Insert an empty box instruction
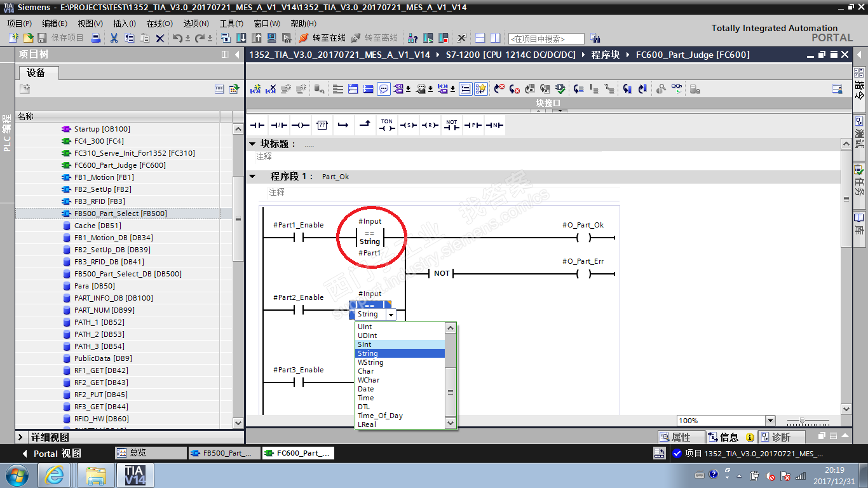Image resolution: width=868 pixels, height=488 pixels. click(322, 125)
